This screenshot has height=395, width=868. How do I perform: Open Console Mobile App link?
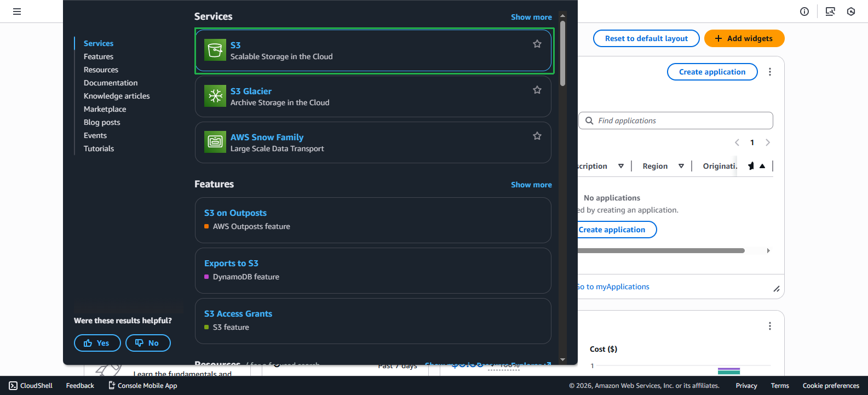pyautogui.click(x=143, y=386)
